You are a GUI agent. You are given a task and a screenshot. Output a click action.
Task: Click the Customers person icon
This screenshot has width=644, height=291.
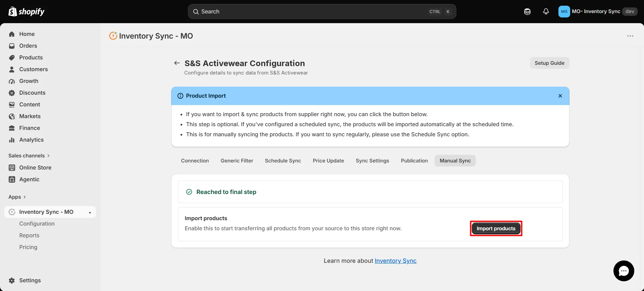pyautogui.click(x=12, y=69)
